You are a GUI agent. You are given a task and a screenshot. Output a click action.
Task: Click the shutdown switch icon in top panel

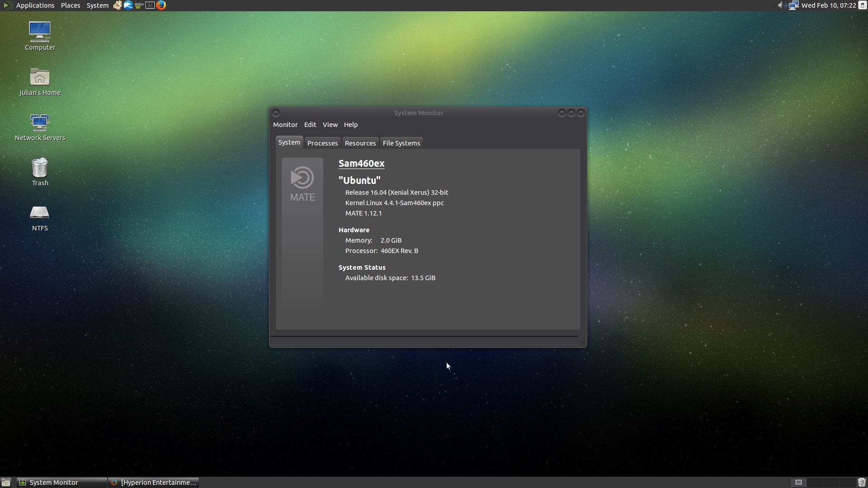coord(862,5)
